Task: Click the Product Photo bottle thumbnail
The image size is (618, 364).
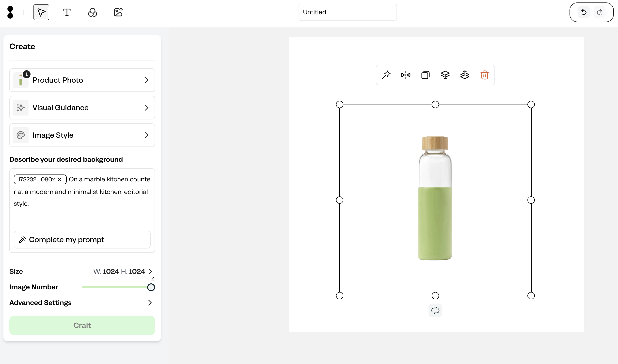Action: tap(21, 80)
